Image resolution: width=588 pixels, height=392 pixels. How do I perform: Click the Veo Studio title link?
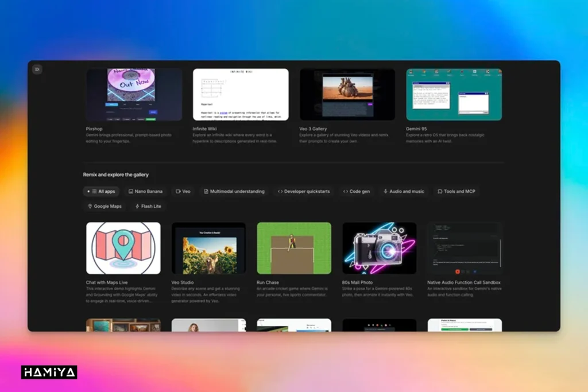point(183,282)
